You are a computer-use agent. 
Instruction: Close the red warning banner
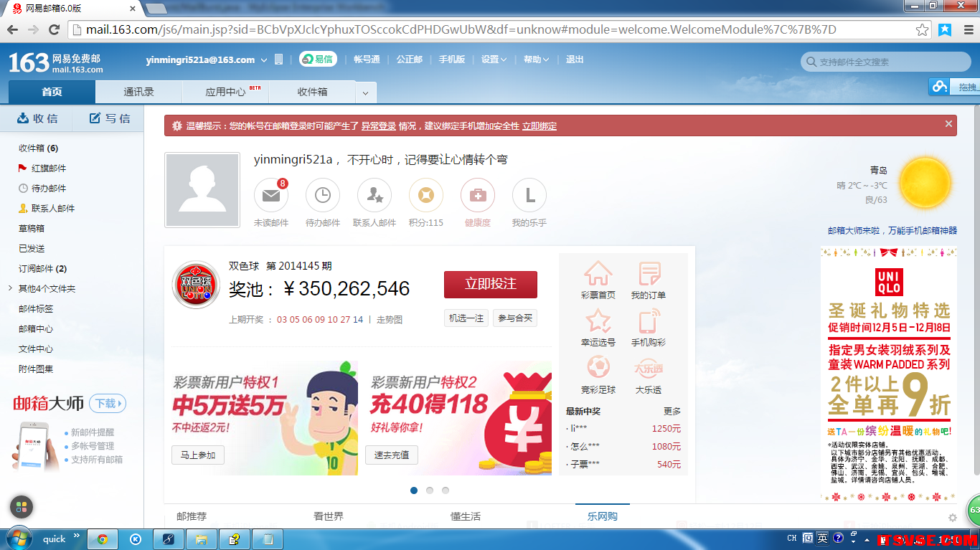click(948, 124)
